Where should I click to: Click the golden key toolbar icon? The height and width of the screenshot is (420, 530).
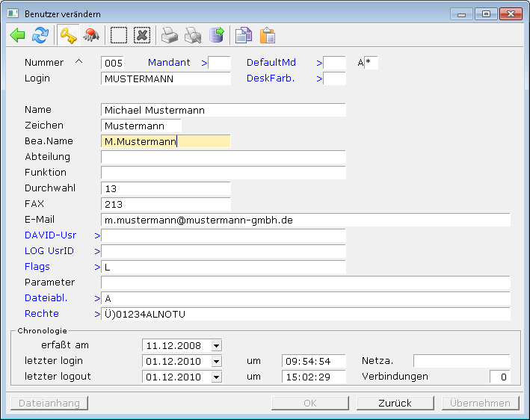point(69,35)
